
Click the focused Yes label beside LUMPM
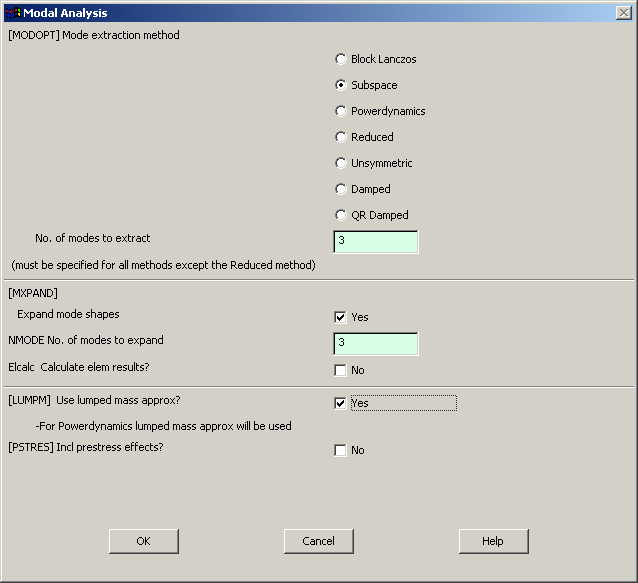coord(360,403)
